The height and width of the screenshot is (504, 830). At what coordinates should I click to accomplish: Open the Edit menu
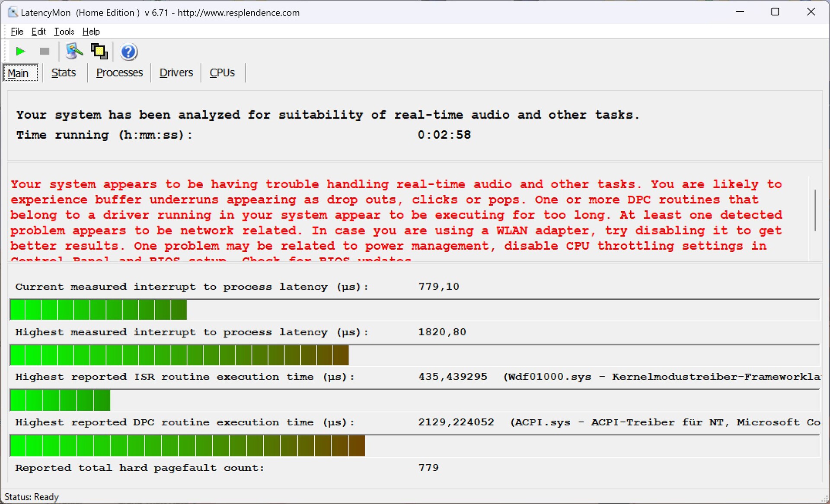click(38, 32)
